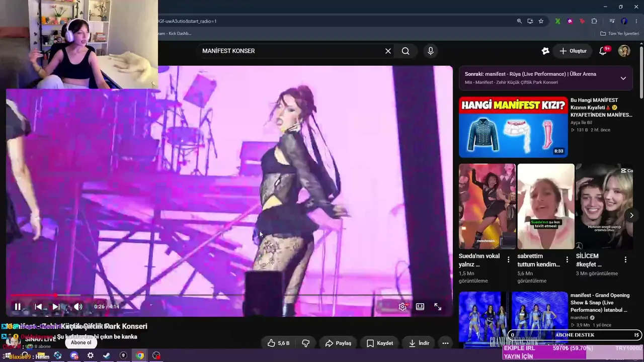Viewport: 644px width, 362px height.
Task: Open the YouTube account avatar menu
Action: click(624, 51)
